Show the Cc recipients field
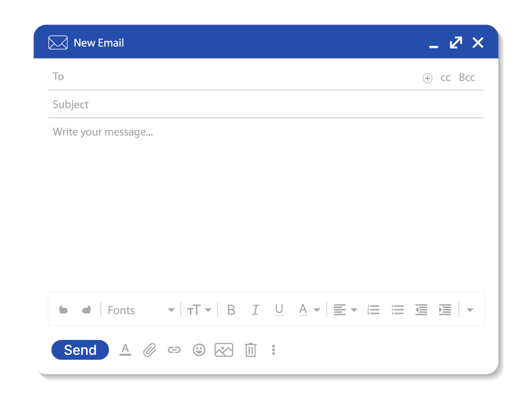The width and height of the screenshot is (532, 399). point(446,77)
